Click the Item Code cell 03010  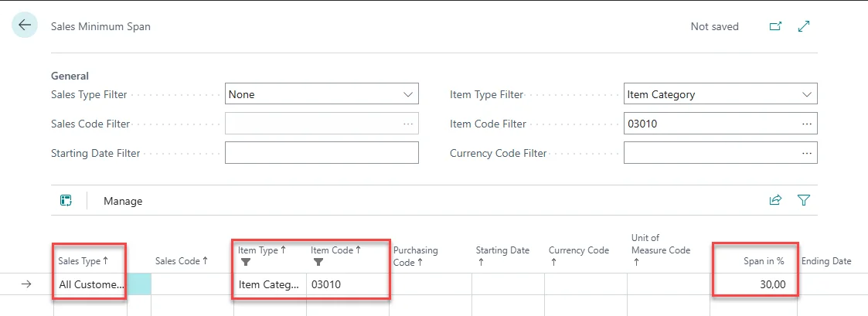point(347,284)
